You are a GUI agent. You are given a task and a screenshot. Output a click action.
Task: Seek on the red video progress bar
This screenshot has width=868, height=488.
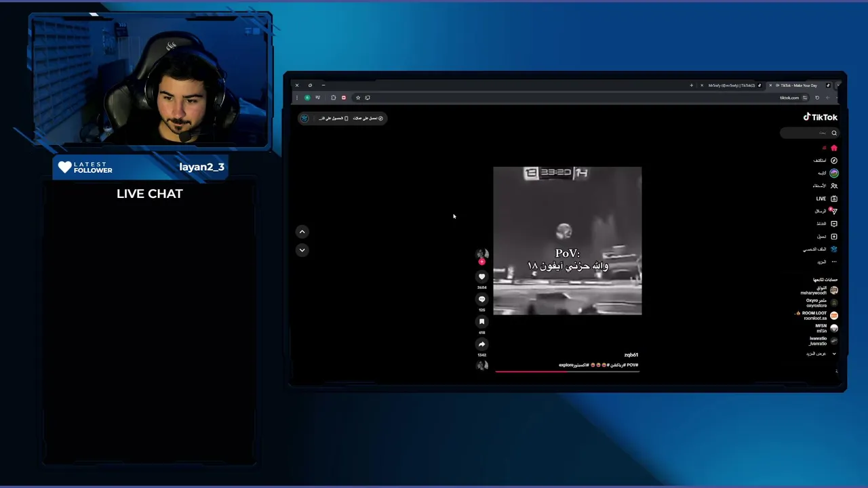(567, 371)
